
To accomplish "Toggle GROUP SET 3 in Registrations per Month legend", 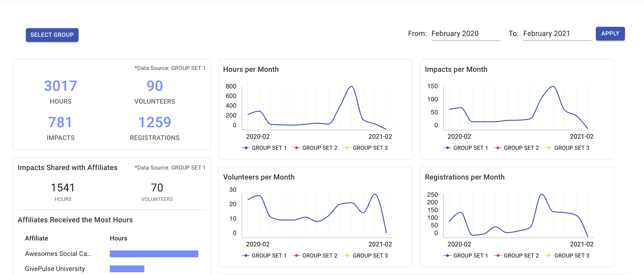I will click(567, 255).
